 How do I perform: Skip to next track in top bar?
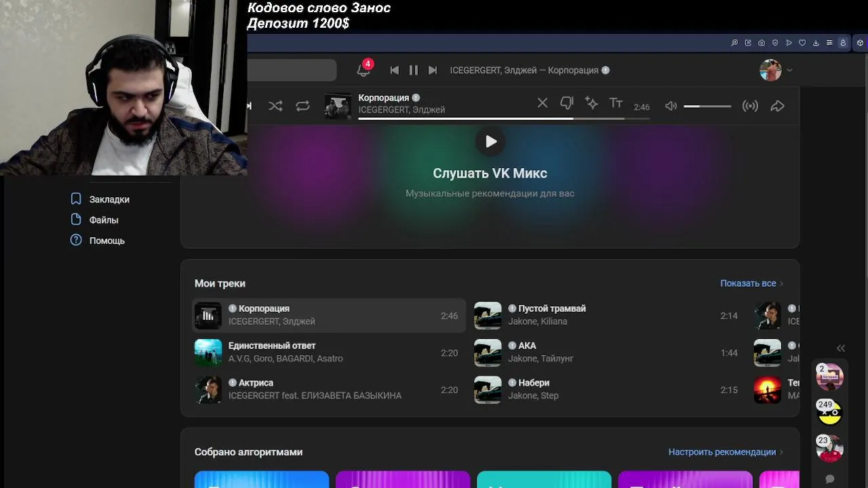pos(433,70)
